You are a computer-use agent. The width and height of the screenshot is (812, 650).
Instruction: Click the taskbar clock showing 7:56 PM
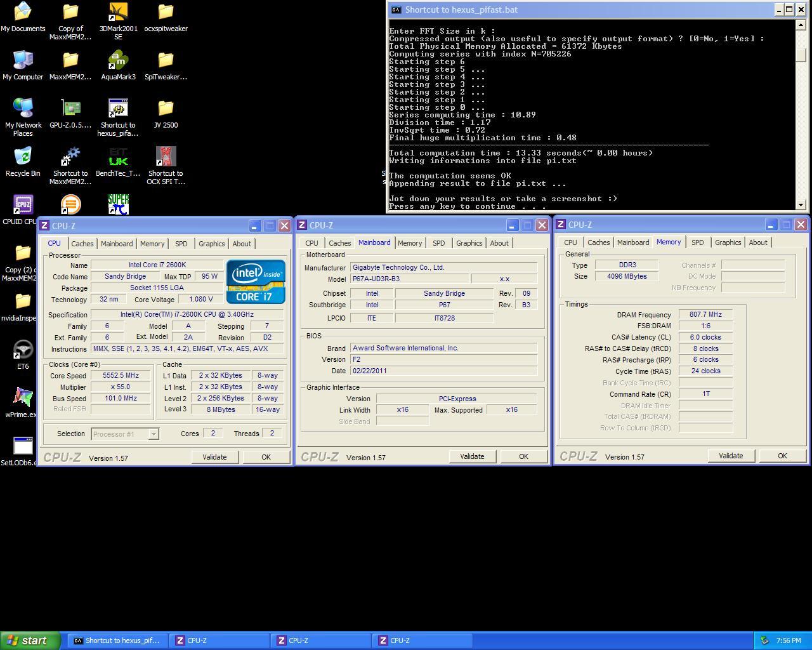[x=789, y=640]
